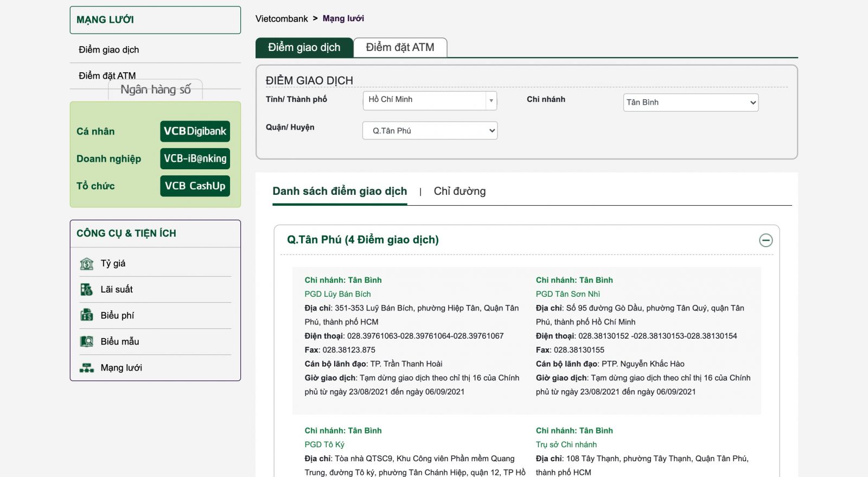Select the Danh sách điểm giao dịch tab
868x477 pixels.
pyautogui.click(x=340, y=192)
